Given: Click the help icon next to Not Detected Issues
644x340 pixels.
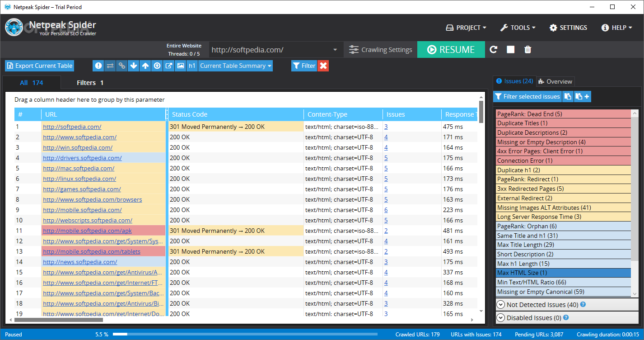Looking at the screenshot, I should pos(583,305).
